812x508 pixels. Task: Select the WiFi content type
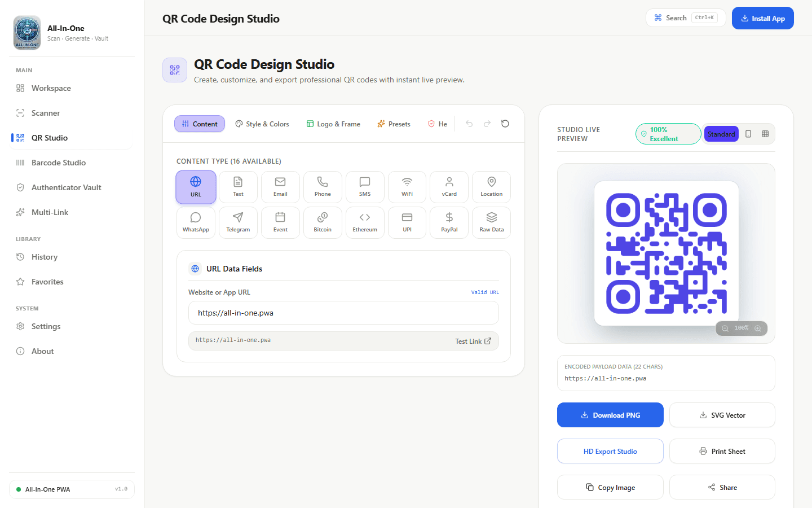(407, 187)
